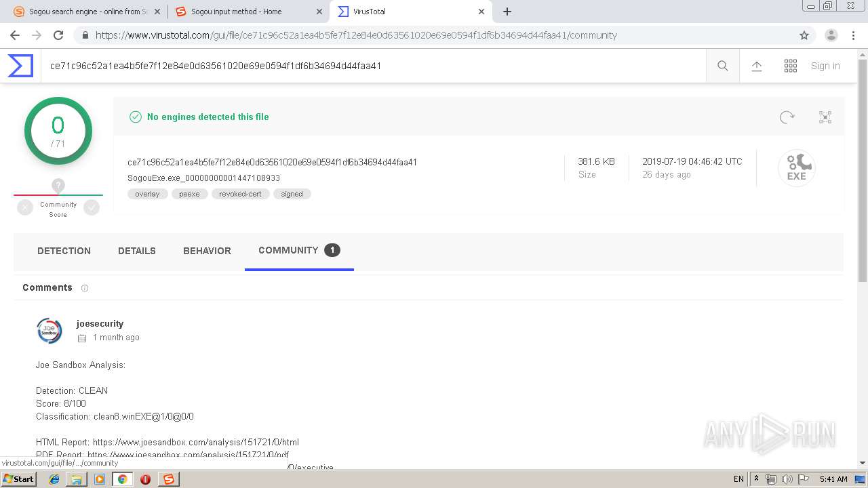Click the browser forward button
Screen dimensions: 868x488
pyautogui.click(x=37, y=35)
